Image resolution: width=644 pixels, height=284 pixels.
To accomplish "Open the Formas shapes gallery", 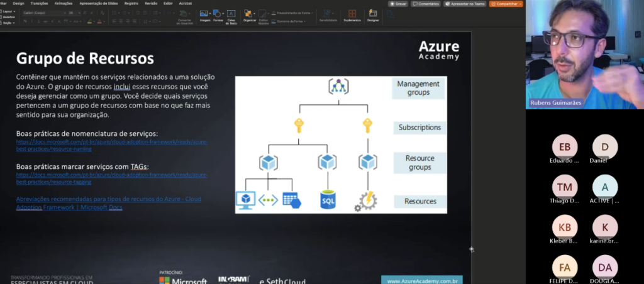I will tap(218, 14).
